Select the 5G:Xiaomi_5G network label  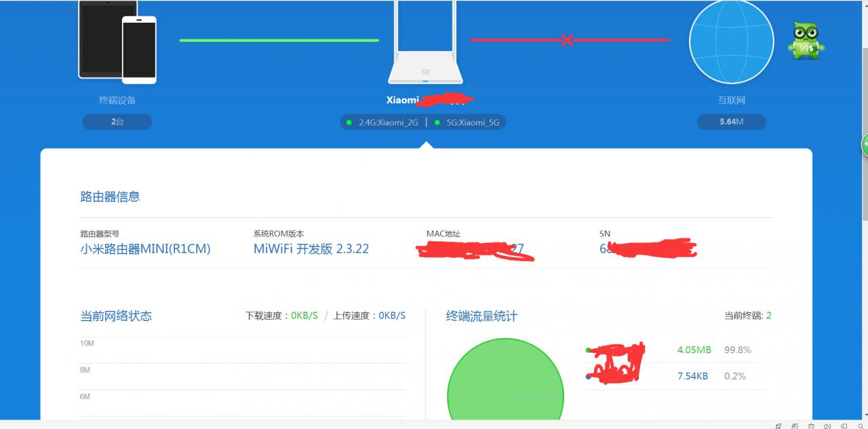coord(473,122)
